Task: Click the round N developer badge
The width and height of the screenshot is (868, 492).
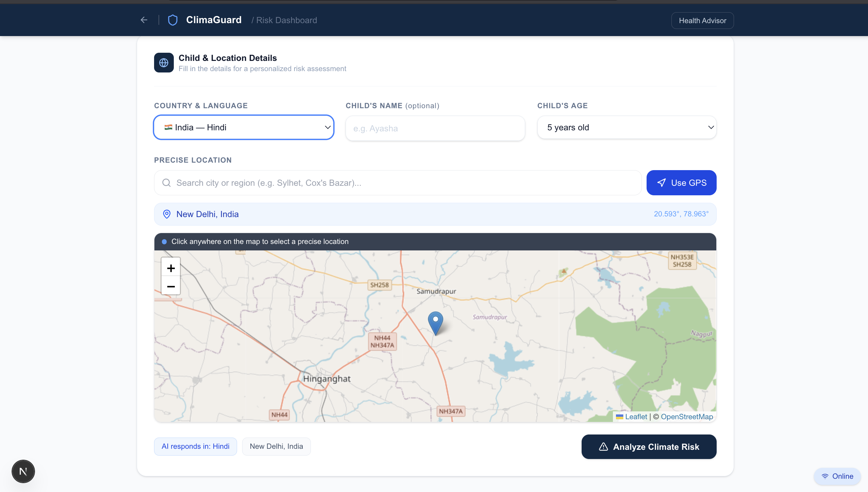Action: click(x=23, y=471)
